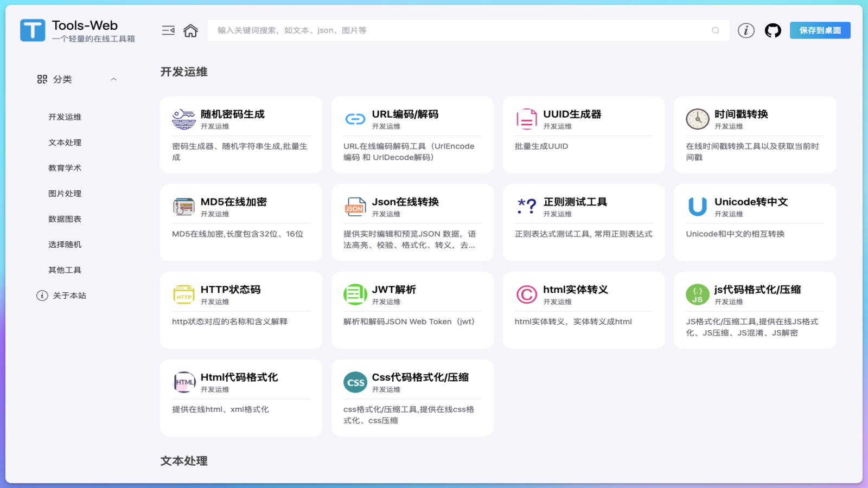Select 图片处理 in the sidebar menu
This screenshot has height=488, width=868.
point(64,193)
